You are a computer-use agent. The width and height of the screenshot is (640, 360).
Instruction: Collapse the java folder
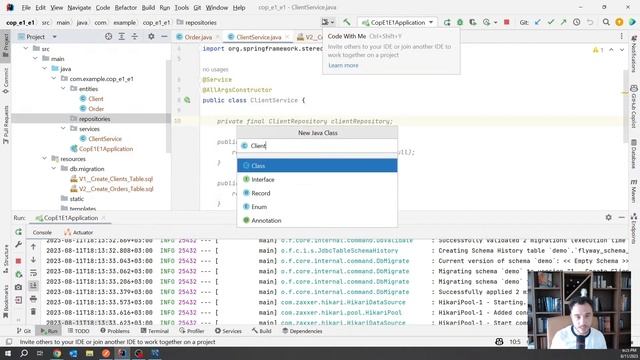[x=44, y=69]
